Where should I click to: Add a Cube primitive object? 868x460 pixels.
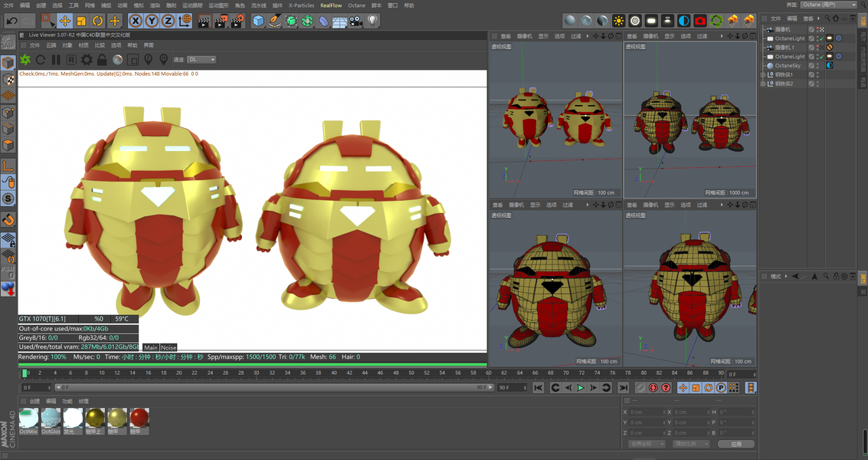(x=258, y=21)
